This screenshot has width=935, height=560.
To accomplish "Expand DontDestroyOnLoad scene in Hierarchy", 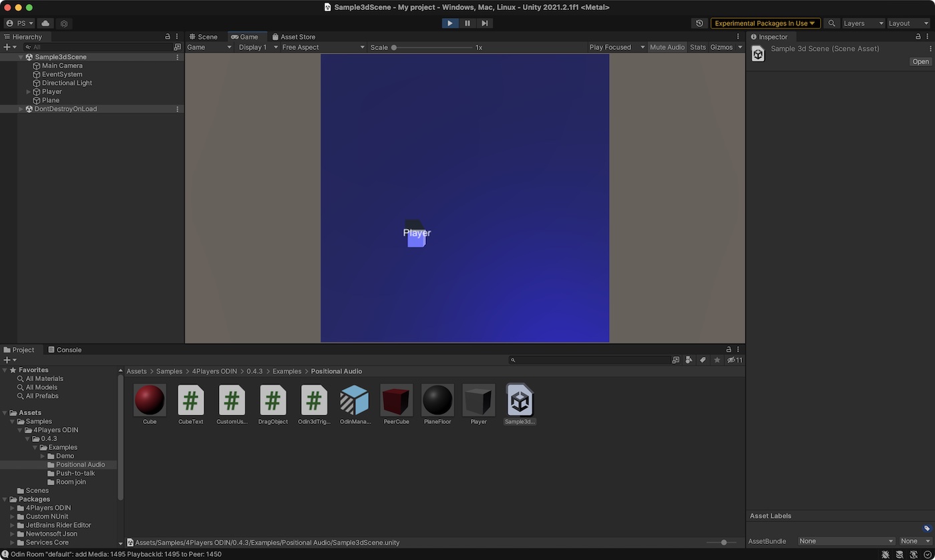I will pyautogui.click(x=21, y=109).
